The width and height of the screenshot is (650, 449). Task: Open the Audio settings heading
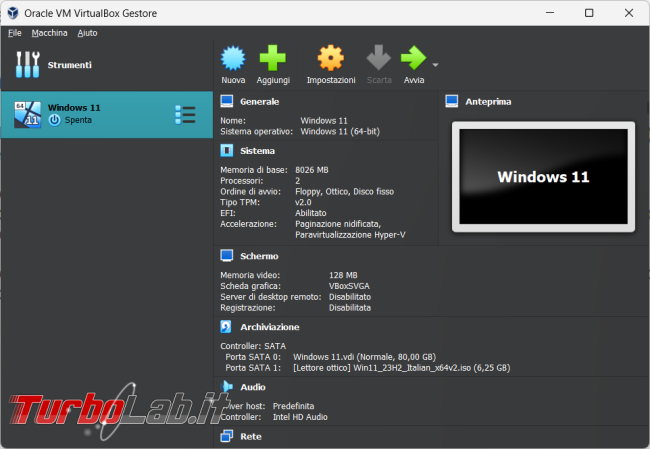(x=253, y=387)
